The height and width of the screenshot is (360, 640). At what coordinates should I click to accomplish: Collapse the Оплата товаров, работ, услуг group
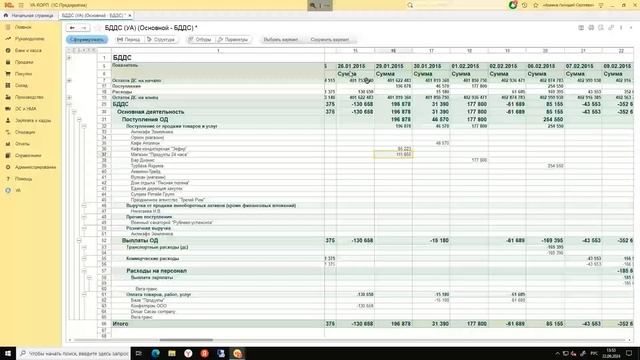pyautogui.click(x=84, y=294)
